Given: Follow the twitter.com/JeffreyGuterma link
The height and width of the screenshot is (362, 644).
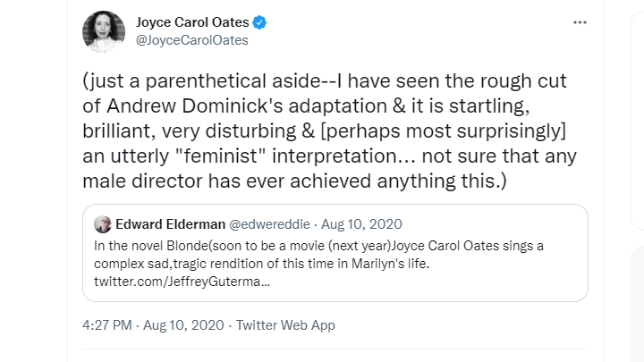Looking at the screenshot, I should [x=182, y=282].
